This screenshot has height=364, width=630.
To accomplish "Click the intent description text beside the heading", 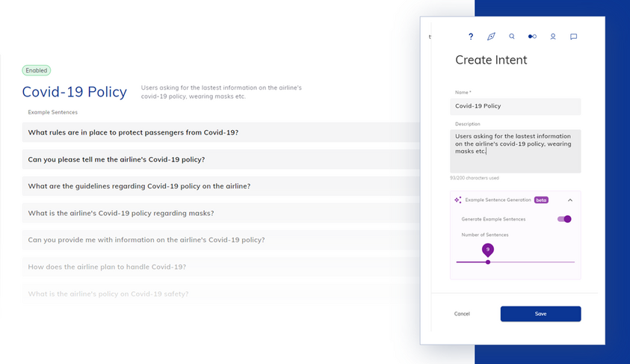I will [221, 92].
